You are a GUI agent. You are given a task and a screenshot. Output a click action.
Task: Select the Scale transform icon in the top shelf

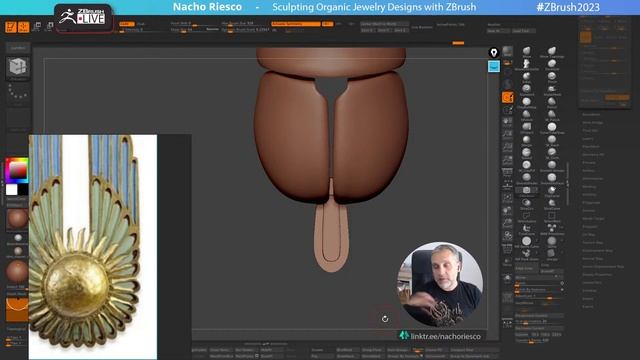[x=49, y=27]
